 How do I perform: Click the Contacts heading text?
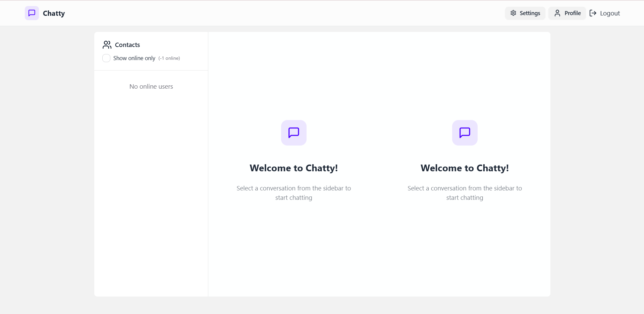tap(127, 45)
